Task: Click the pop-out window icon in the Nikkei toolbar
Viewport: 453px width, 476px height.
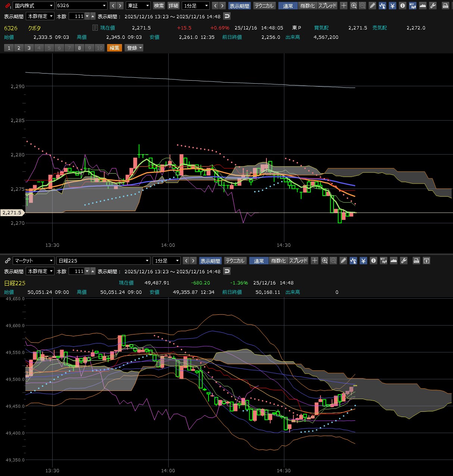Action: 427,261
